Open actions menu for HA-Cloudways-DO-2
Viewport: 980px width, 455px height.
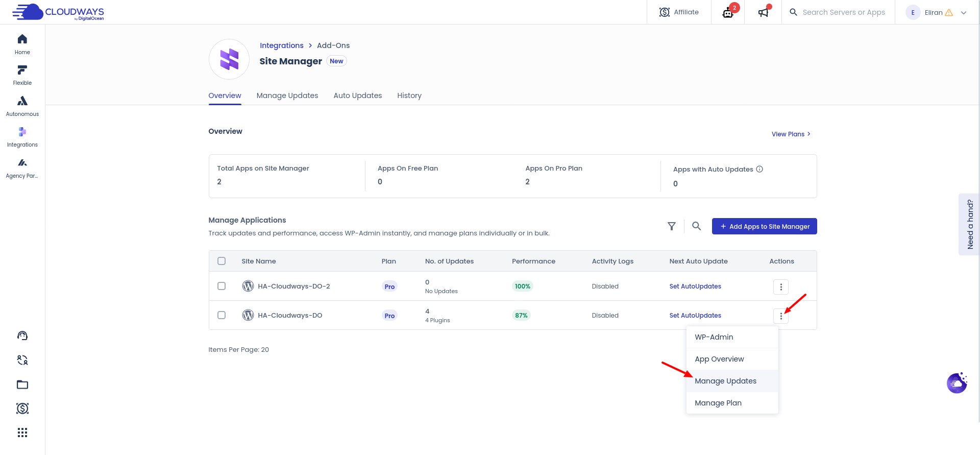[x=781, y=287]
